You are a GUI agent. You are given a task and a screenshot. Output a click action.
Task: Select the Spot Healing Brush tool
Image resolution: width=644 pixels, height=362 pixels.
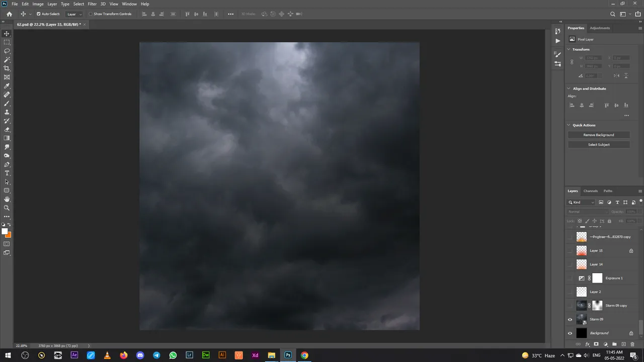pos(7,95)
